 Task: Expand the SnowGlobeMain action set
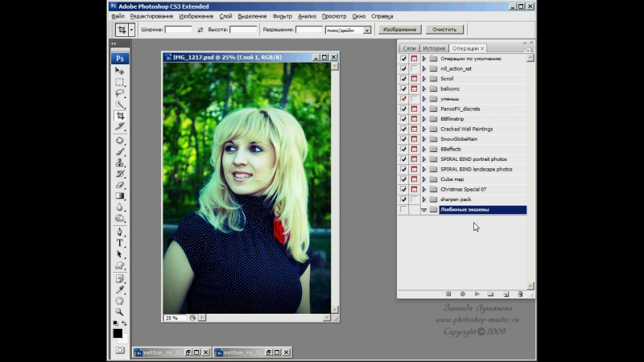point(423,139)
